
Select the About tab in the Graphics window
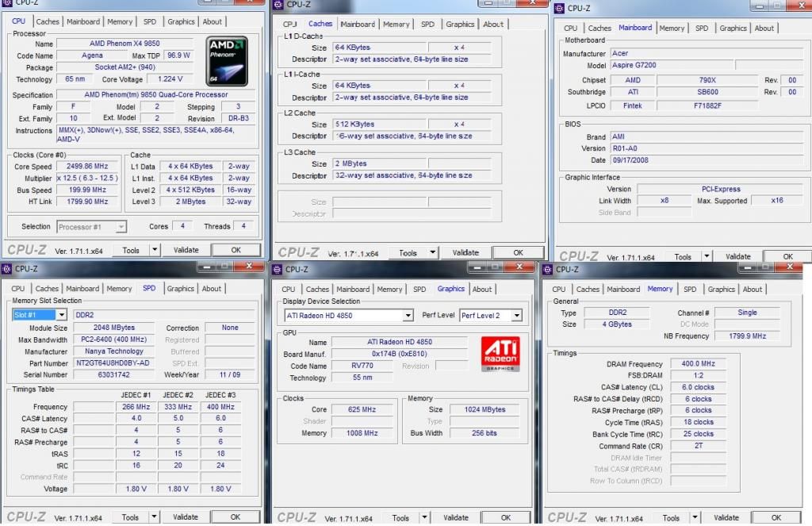[x=481, y=289]
